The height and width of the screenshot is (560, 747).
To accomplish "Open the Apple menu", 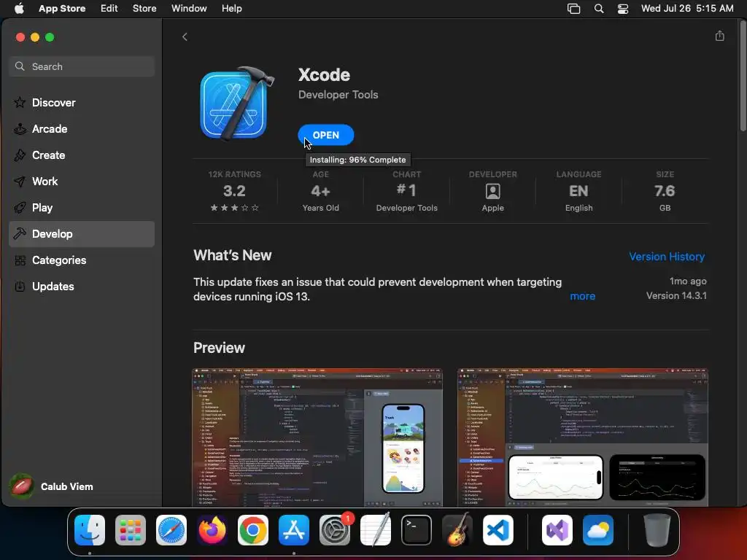I will [19, 9].
